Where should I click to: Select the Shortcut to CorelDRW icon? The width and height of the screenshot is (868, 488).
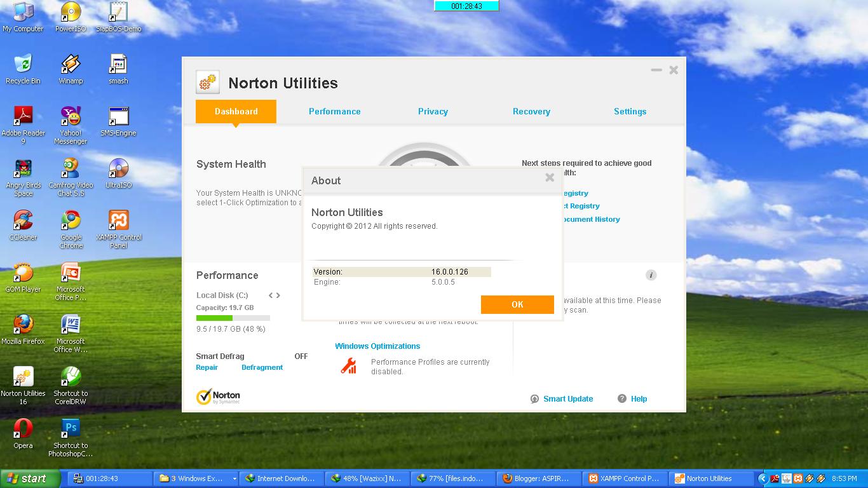71,386
